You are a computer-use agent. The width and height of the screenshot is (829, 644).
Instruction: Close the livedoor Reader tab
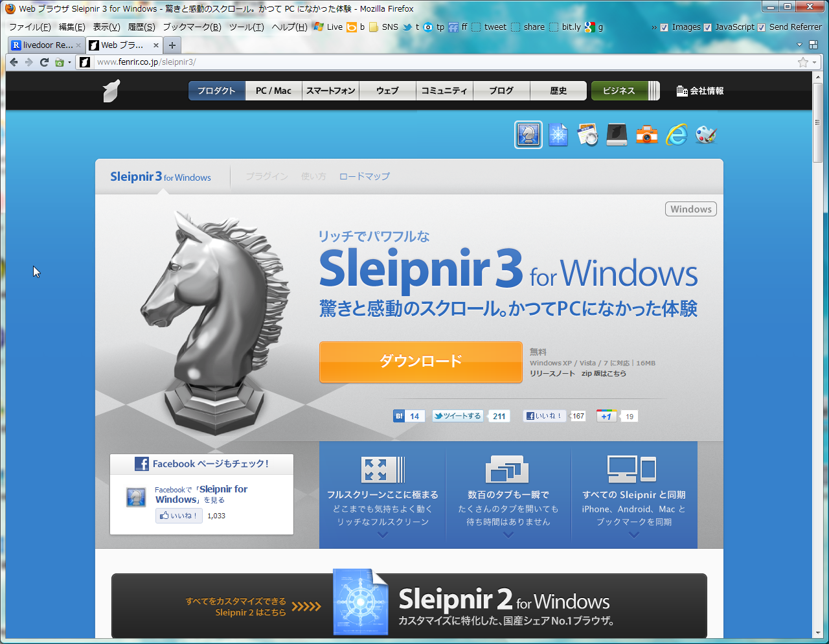(78, 45)
